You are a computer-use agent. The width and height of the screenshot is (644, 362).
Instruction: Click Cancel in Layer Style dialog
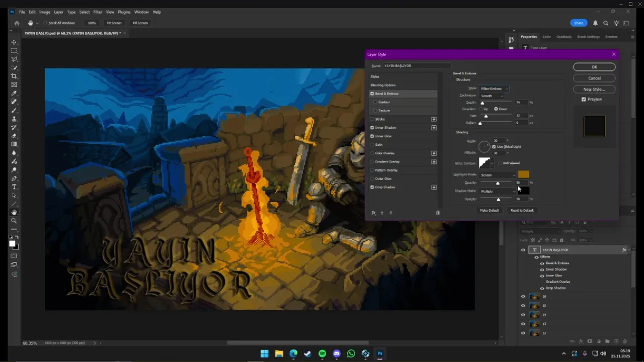(594, 78)
